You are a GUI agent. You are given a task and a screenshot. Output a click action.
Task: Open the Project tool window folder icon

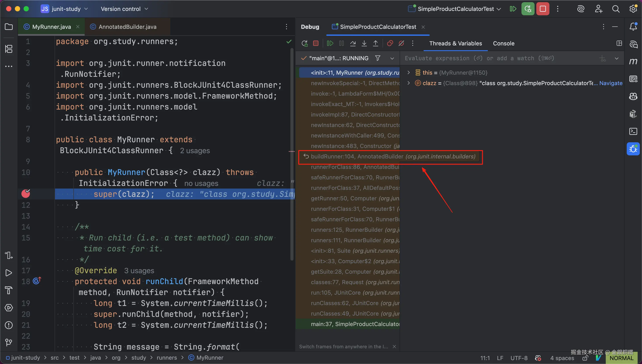9,26
